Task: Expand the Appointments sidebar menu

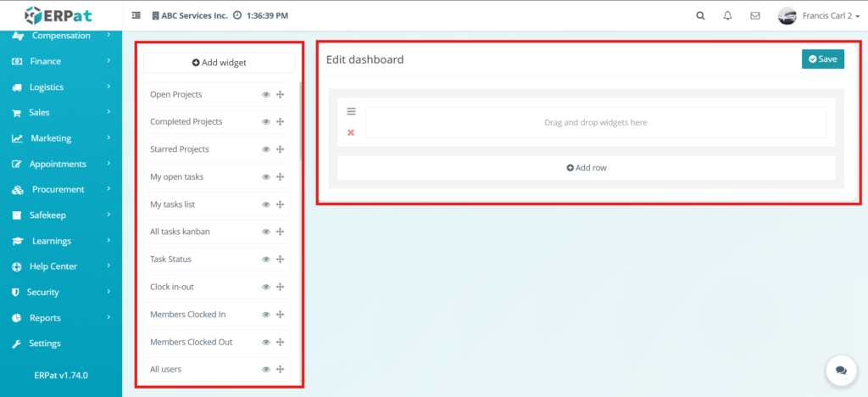Action: (61, 164)
